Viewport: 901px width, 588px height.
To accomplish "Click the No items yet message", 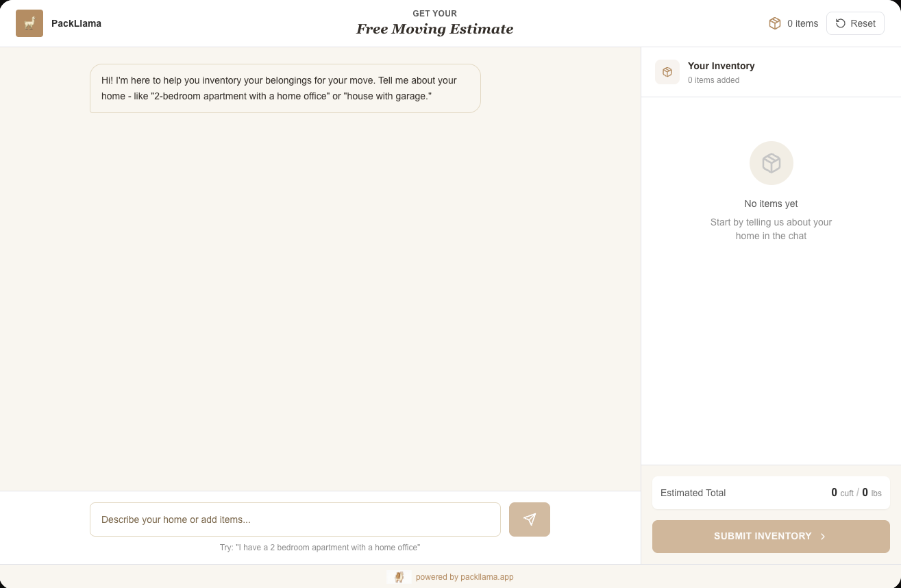I will tap(771, 204).
